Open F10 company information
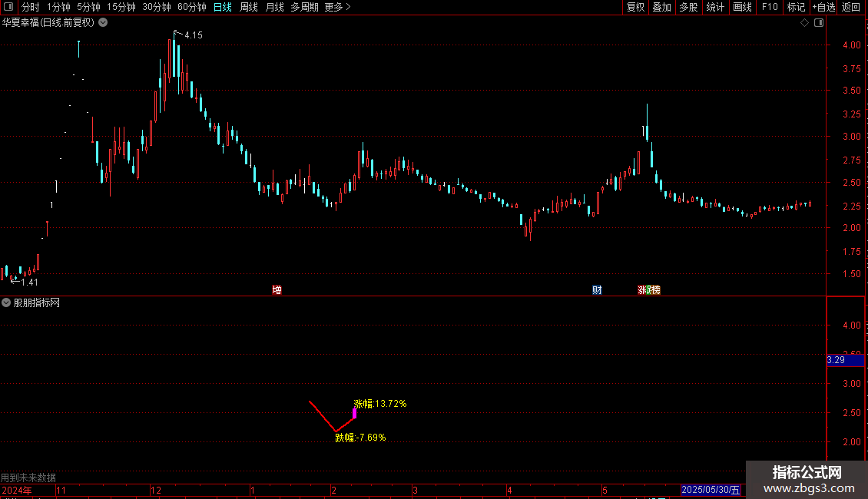The height and width of the screenshot is (499, 868). coord(770,7)
